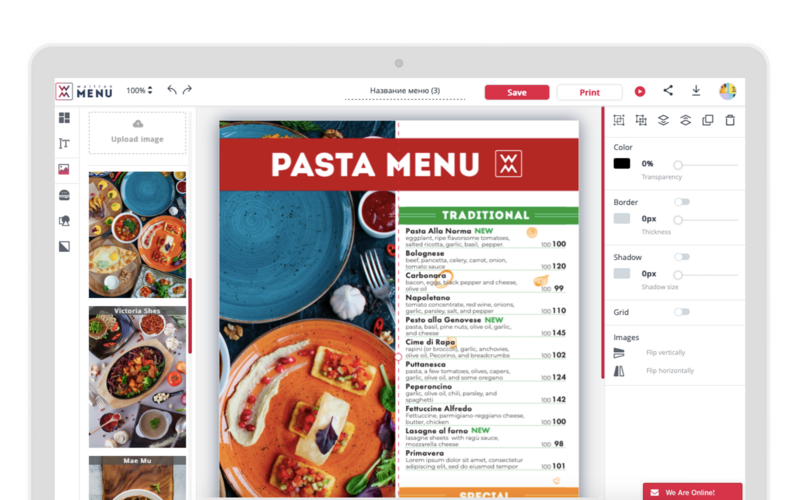Share the menu via share icon
Image resolution: width=800 pixels, height=500 pixels.
[668, 91]
